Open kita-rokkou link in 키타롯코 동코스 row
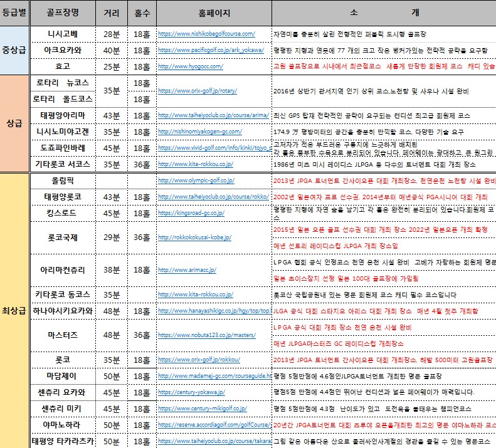496x448 pixels. click(x=196, y=294)
